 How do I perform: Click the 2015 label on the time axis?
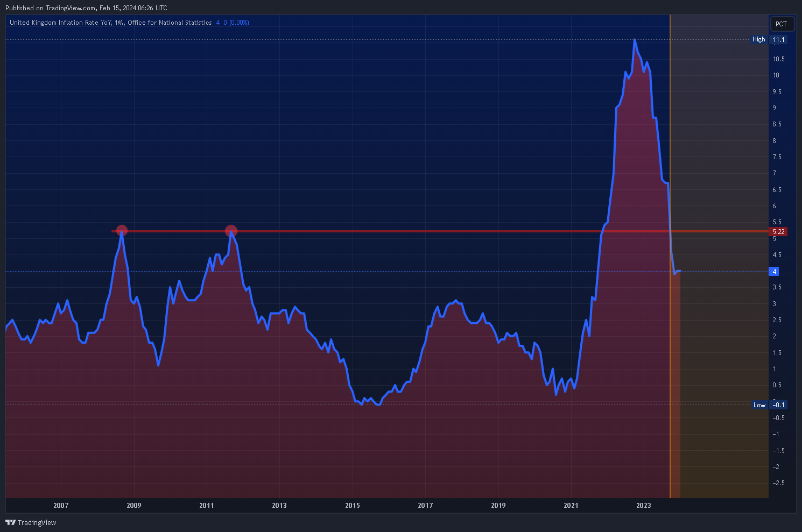coord(353,505)
